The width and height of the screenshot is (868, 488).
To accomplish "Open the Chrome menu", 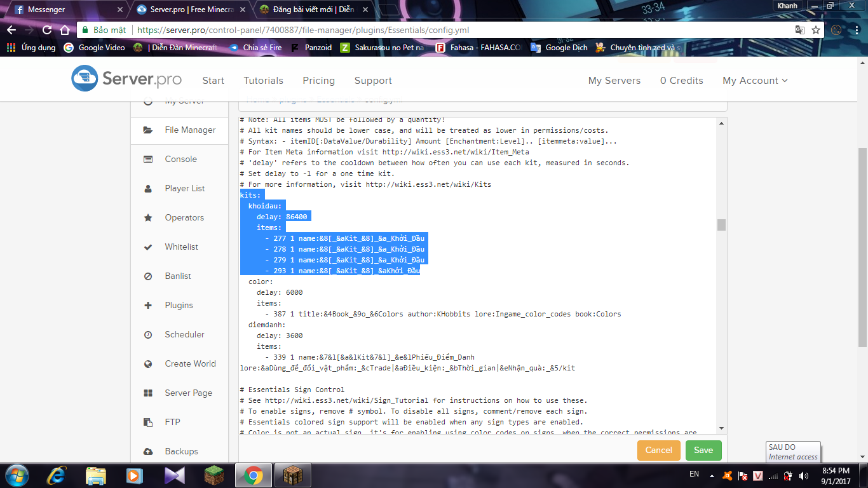I will pyautogui.click(x=857, y=30).
